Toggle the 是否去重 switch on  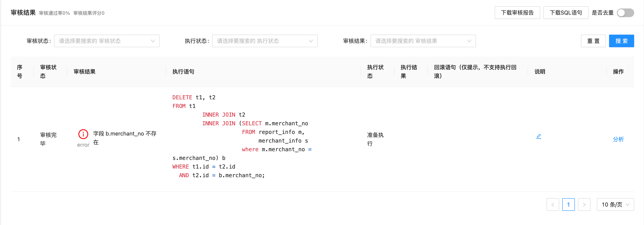[626, 13]
